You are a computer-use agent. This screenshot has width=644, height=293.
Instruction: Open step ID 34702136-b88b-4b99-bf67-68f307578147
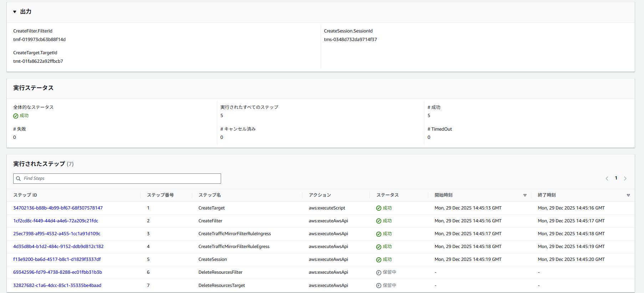coord(58,208)
